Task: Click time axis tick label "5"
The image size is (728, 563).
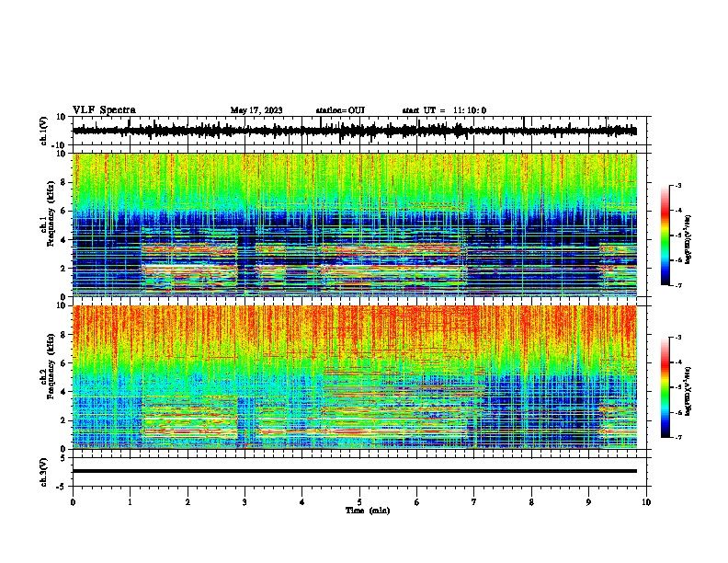Action: [359, 502]
